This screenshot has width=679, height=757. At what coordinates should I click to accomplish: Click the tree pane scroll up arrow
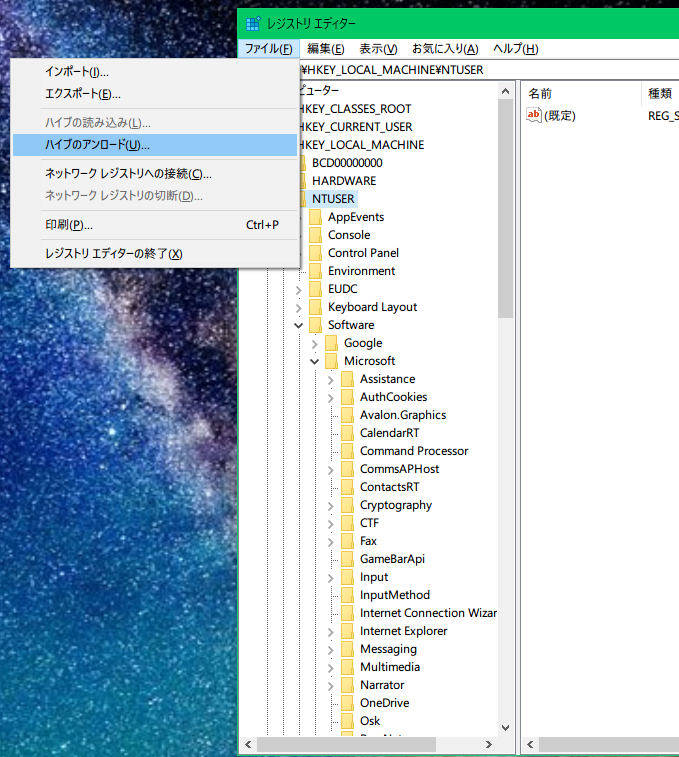point(505,91)
